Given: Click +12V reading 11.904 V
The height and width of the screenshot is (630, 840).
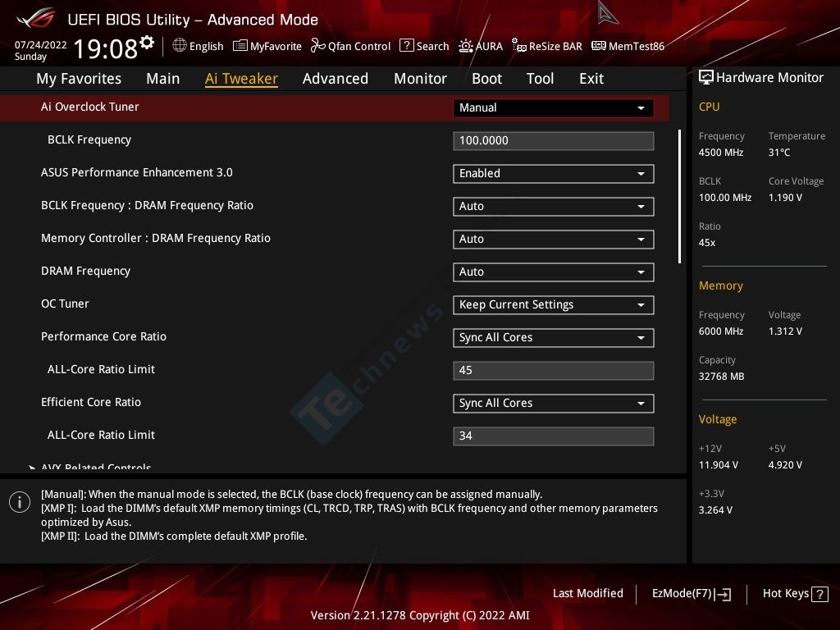Looking at the screenshot, I should [719, 465].
